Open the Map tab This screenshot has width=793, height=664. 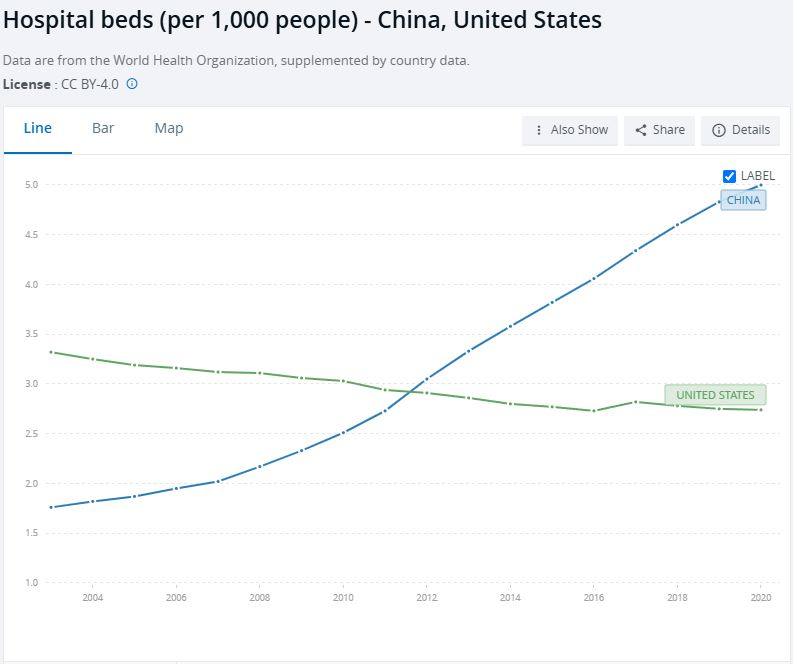[169, 128]
